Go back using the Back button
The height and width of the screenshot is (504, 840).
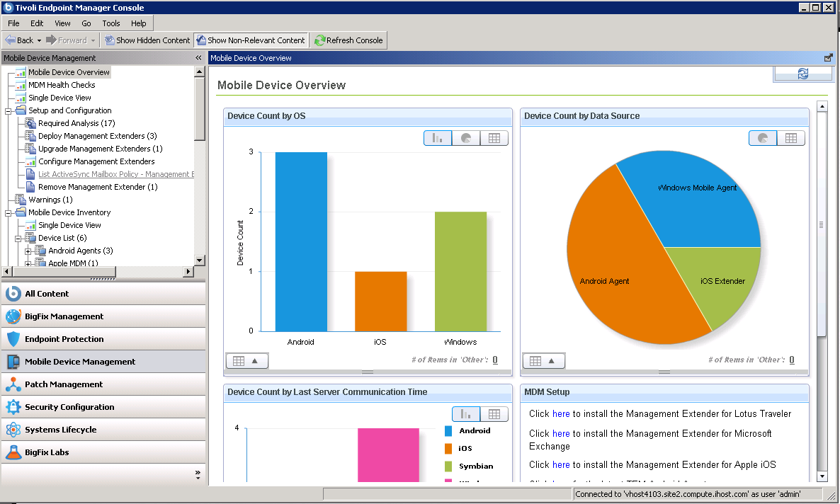18,40
